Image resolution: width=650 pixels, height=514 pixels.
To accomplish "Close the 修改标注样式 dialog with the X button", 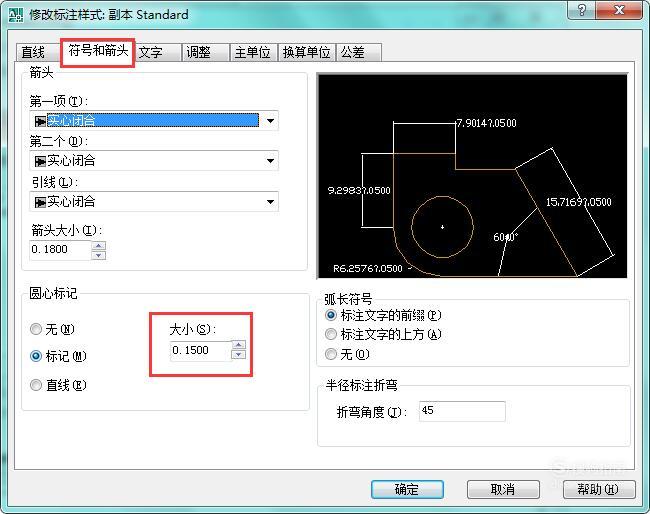I will [619, 10].
